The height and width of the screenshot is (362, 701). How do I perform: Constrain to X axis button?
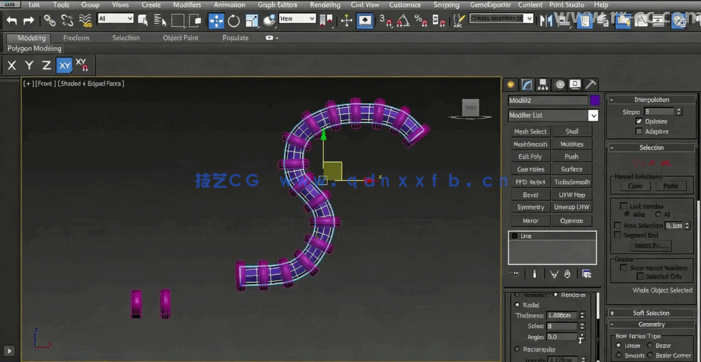(12, 66)
